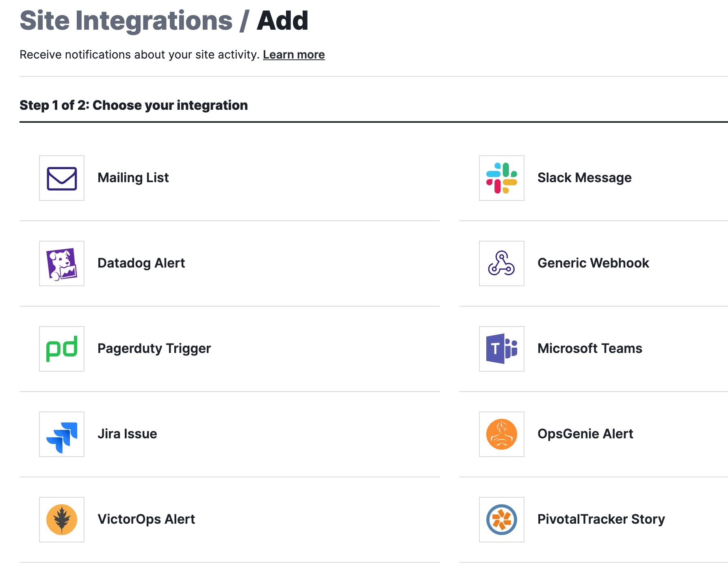Click the Generic Webhook icon
Viewport: 728px width, 566px height.
click(502, 263)
